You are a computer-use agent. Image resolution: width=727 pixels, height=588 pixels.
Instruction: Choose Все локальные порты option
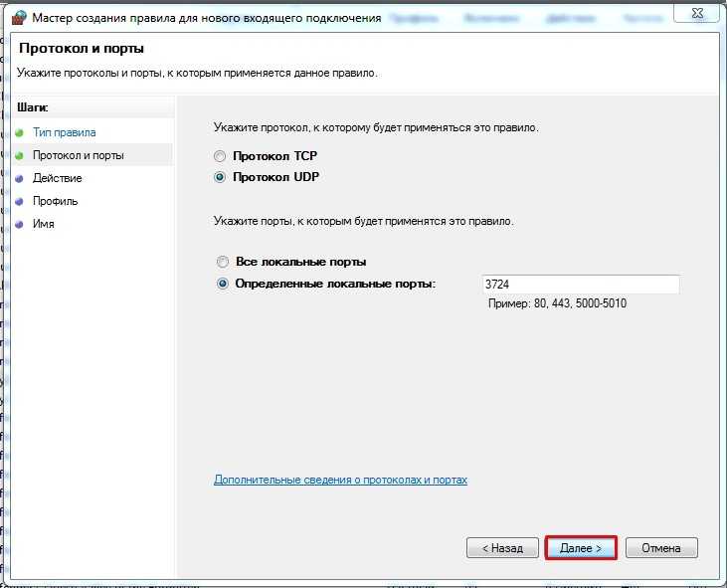point(223,262)
